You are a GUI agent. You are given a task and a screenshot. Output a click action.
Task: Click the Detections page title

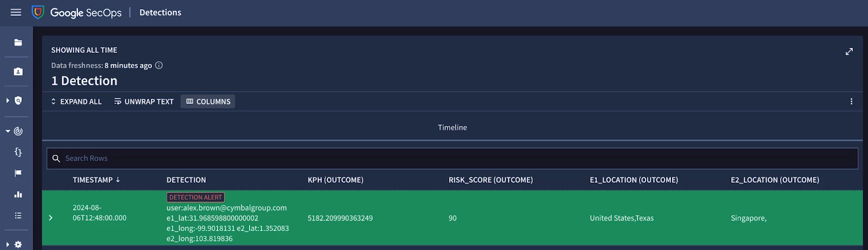(x=160, y=12)
